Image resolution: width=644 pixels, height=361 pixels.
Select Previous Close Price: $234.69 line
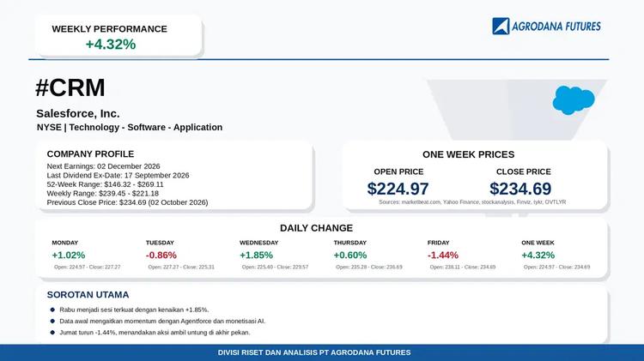127,202
